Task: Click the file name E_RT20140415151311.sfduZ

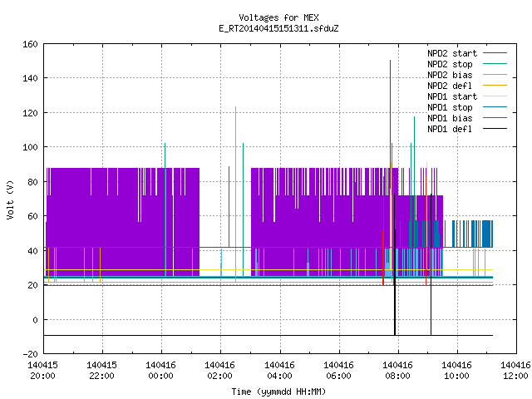Action: tap(278, 28)
